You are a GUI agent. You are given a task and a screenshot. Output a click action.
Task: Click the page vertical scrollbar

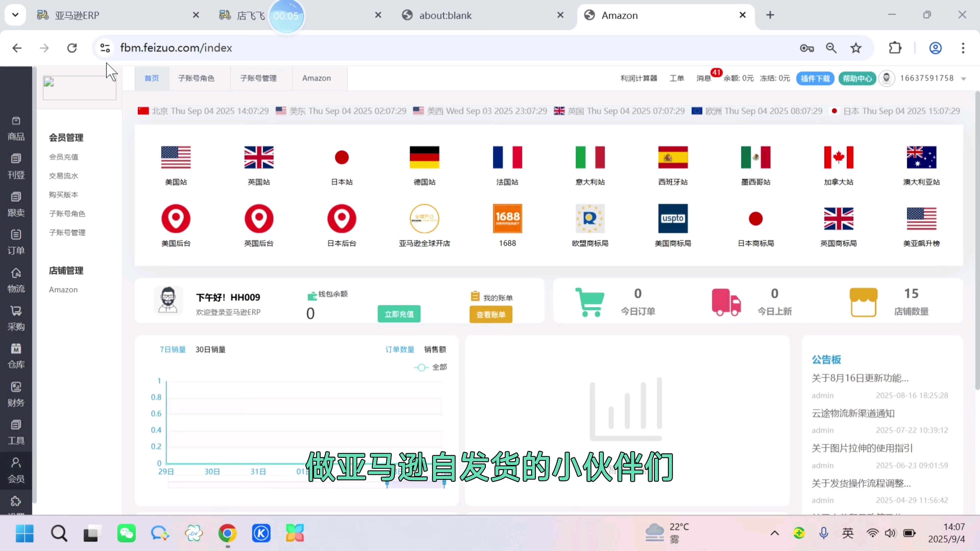[977, 240]
